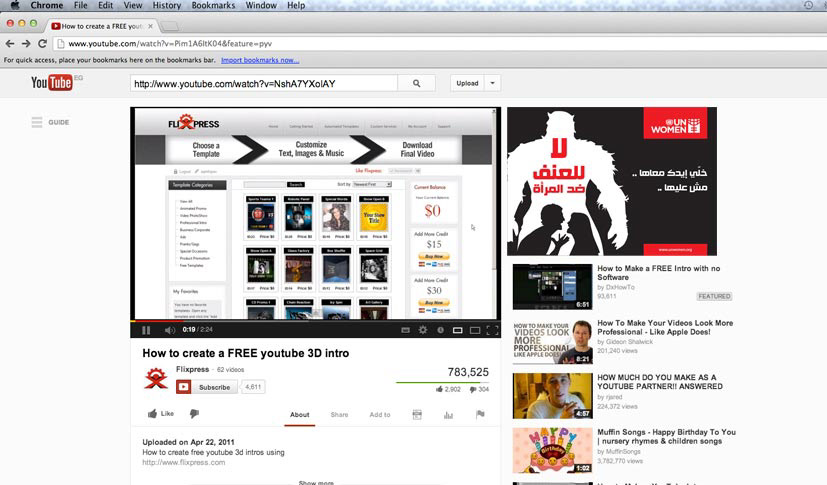
Task: Enter fullscreen video mode
Action: [492, 330]
